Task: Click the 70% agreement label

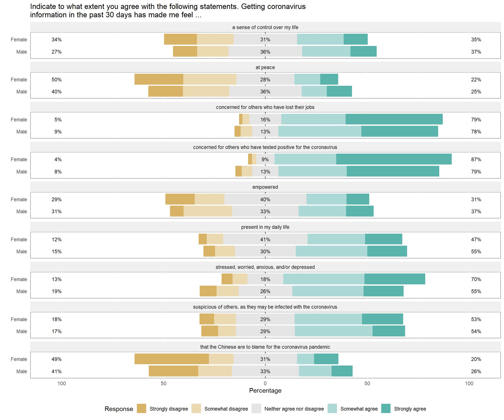Action: pyautogui.click(x=476, y=279)
